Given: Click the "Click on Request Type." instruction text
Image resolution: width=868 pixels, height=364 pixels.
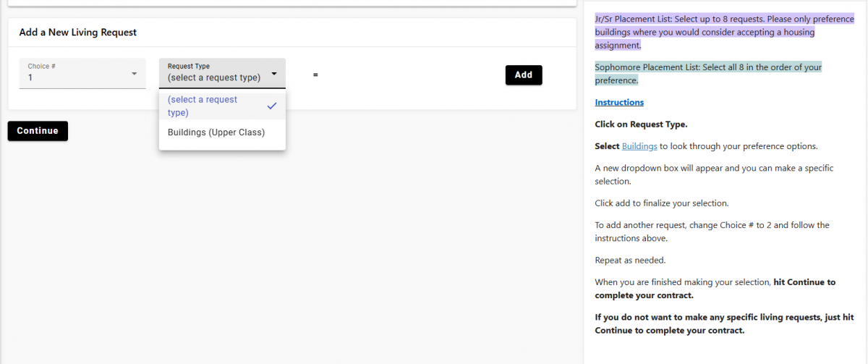Looking at the screenshot, I should pyautogui.click(x=641, y=124).
